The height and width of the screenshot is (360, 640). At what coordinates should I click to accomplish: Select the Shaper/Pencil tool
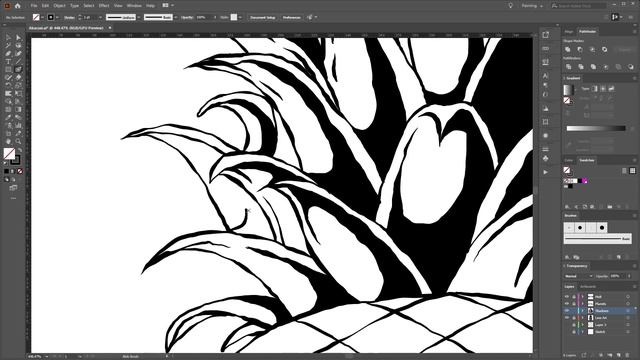(x=8, y=77)
